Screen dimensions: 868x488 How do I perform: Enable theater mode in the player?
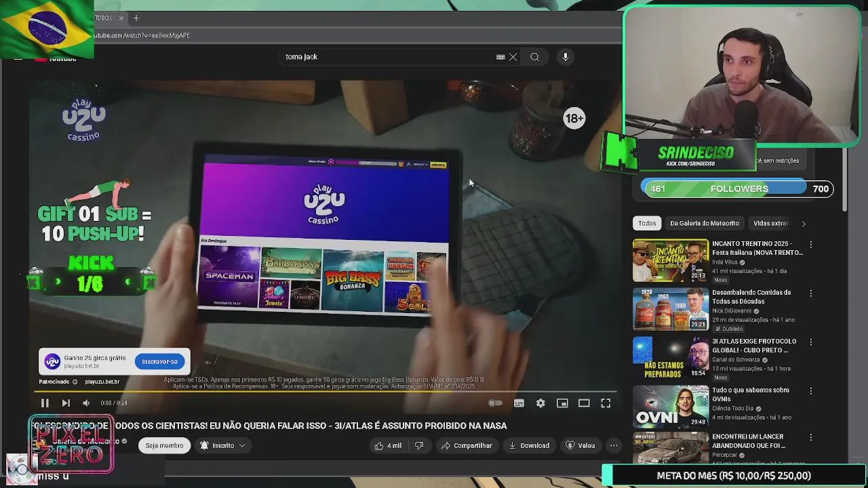(x=584, y=403)
